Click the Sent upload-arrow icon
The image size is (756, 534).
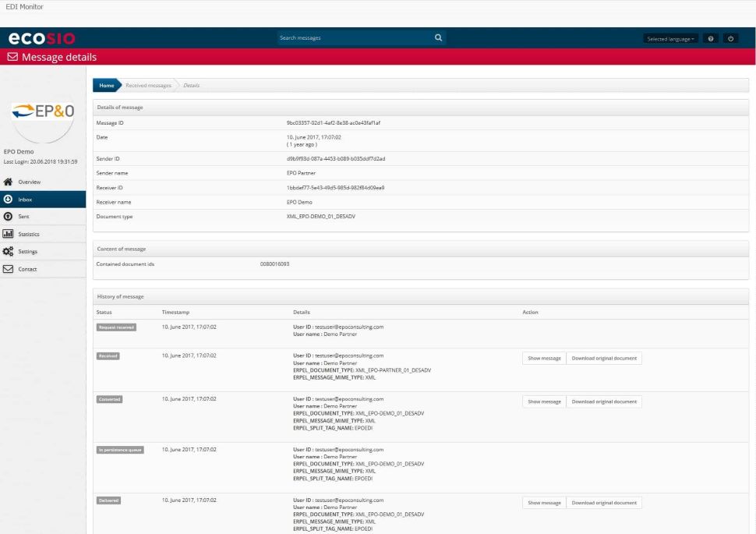click(x=8, y=217)
